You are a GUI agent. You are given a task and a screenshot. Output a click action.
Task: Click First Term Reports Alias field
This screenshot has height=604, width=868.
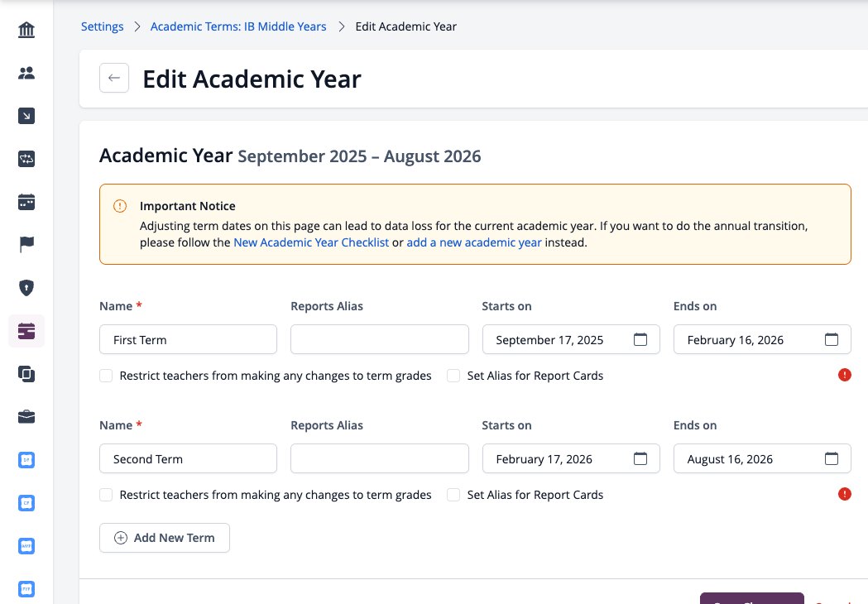click(x=380, y=339)
